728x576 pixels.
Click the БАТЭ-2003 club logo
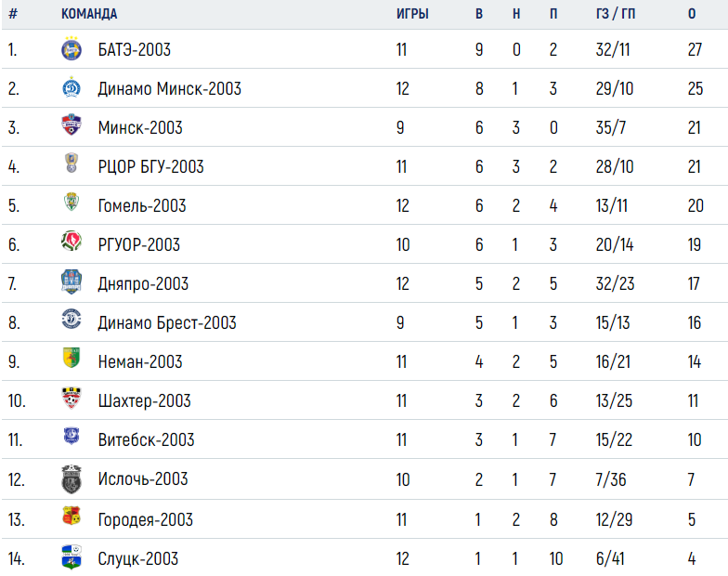tap(71, 48)
